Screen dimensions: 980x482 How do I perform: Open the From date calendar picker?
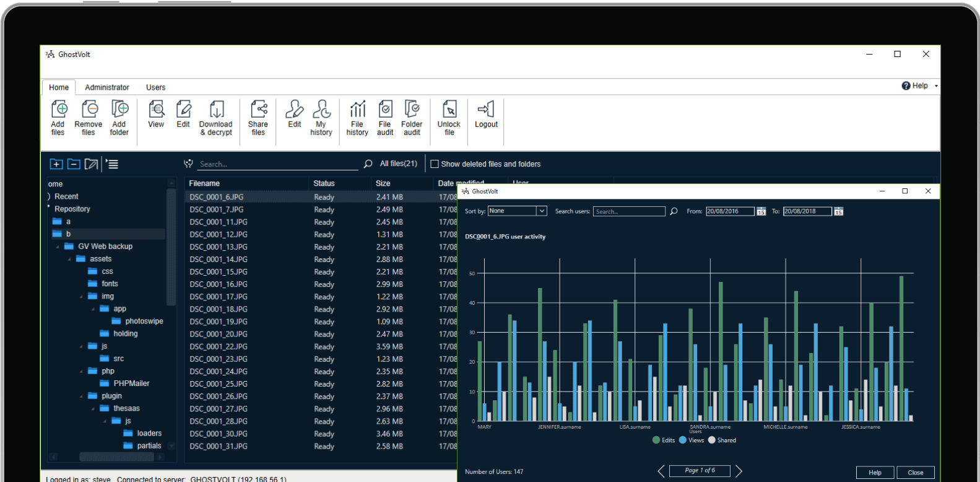(761, 212)
